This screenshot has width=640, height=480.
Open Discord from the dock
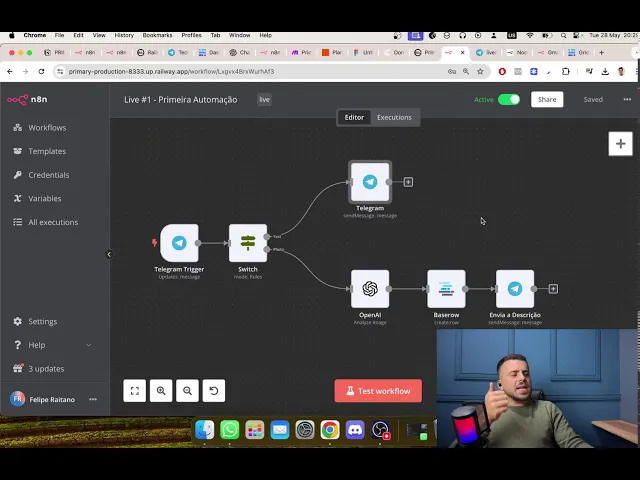click(355, 430)
